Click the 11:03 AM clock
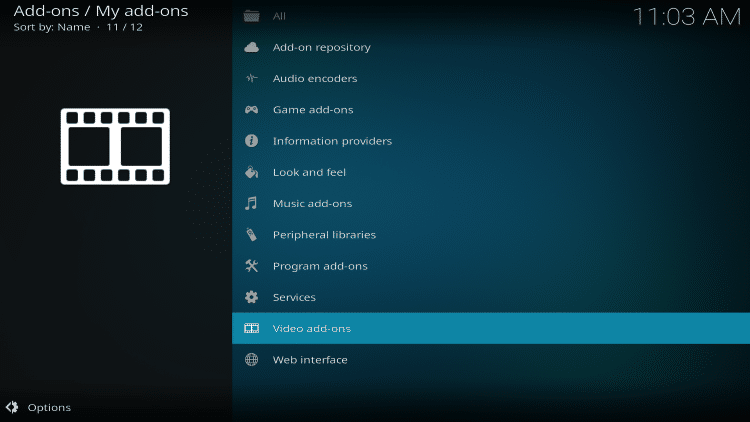750x422 pixels. [686, 16]
